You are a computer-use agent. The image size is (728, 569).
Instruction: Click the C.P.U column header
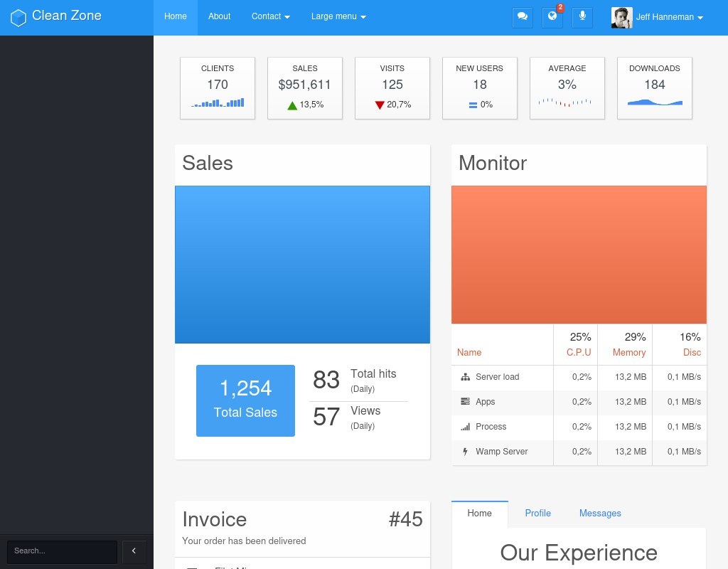pos(579,353)
